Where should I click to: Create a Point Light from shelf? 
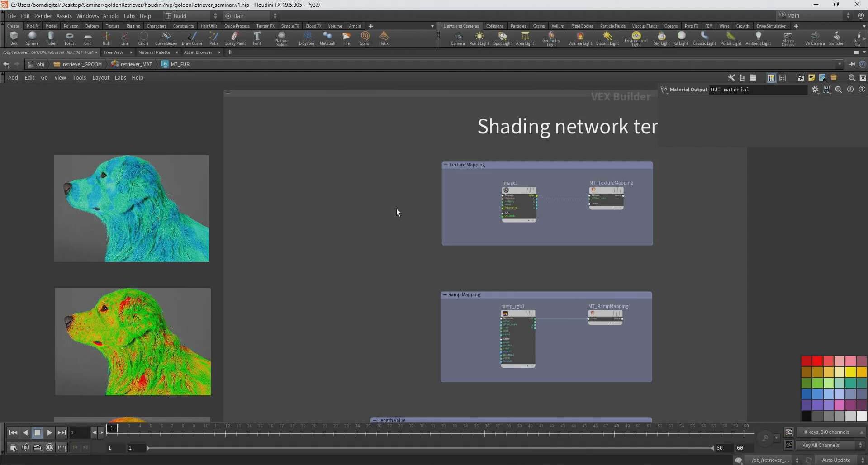pos(479,38)
